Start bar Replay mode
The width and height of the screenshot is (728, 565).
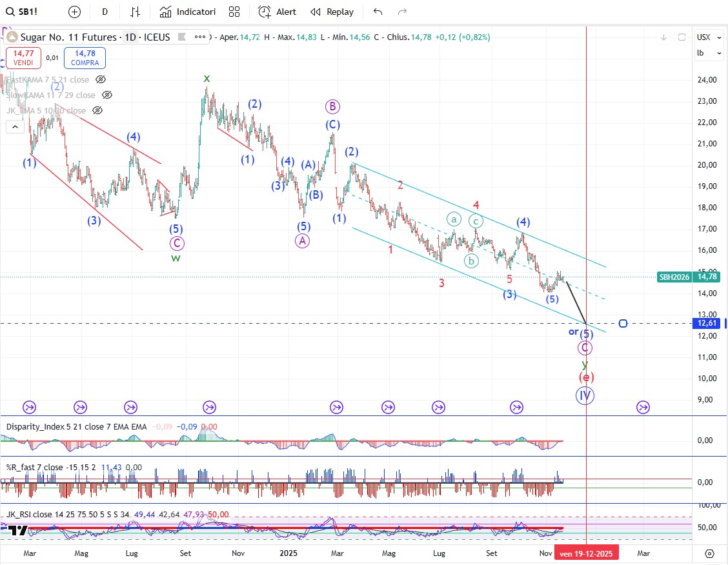[332, 12]
